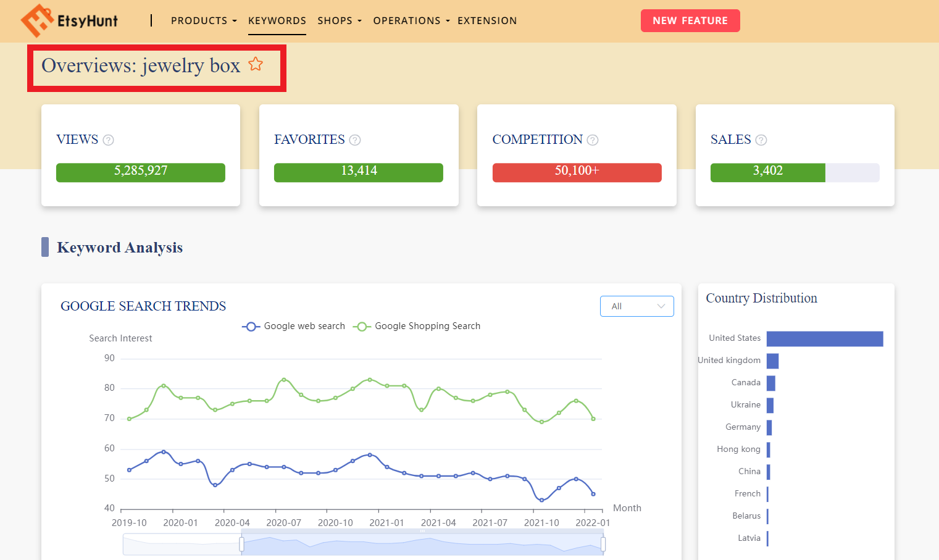Click the United States bar in Country Distribution
The image size is (939, 560).
point(825,338)
